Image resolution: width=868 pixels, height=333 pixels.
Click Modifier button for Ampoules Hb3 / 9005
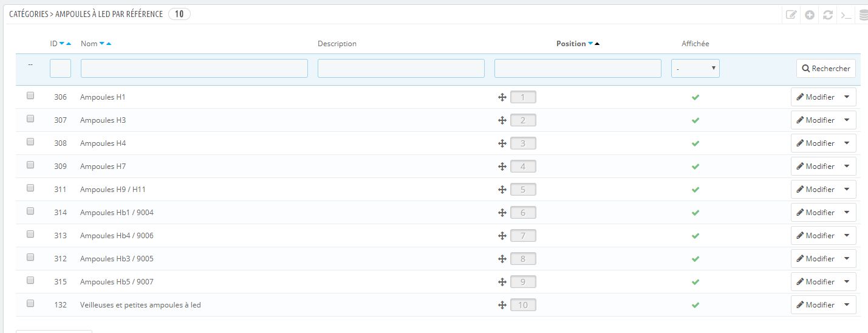815,259
